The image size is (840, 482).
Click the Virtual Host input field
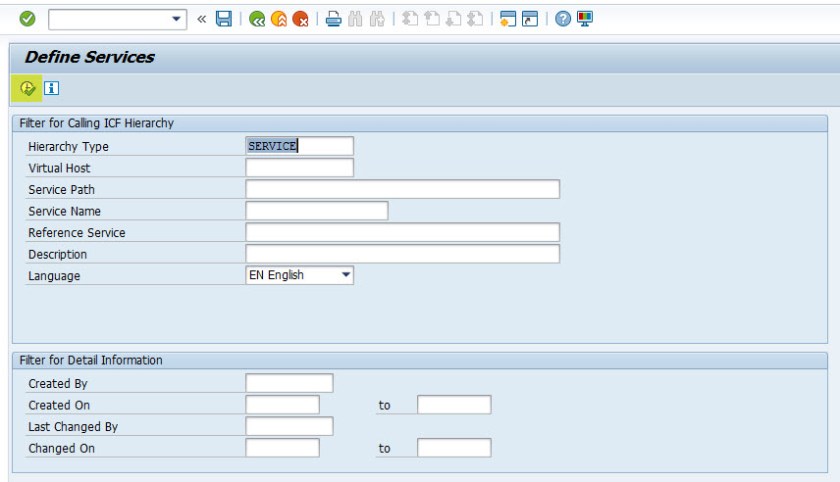click(x=299, y=168)
